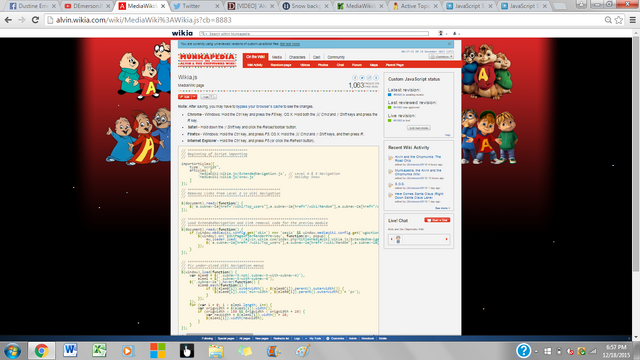The height and width of the screenshot is (360, 640).
Task: Click the user avatar in Live! Chat
Action: tap(398, 240)
